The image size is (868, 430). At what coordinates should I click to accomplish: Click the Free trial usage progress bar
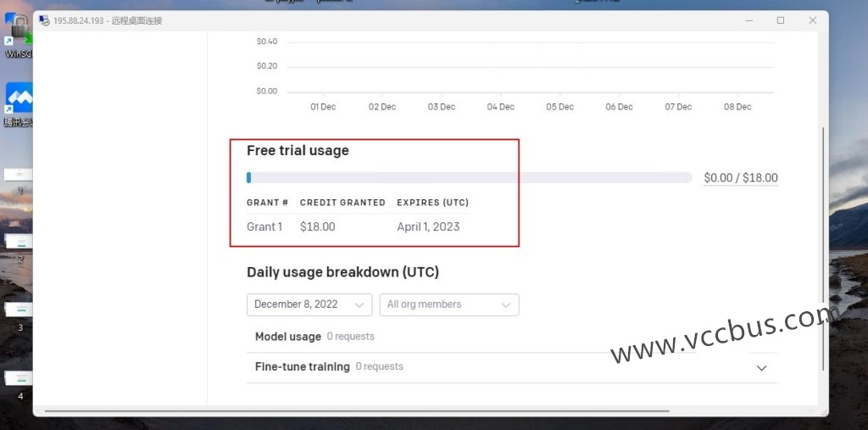point(470,178)
